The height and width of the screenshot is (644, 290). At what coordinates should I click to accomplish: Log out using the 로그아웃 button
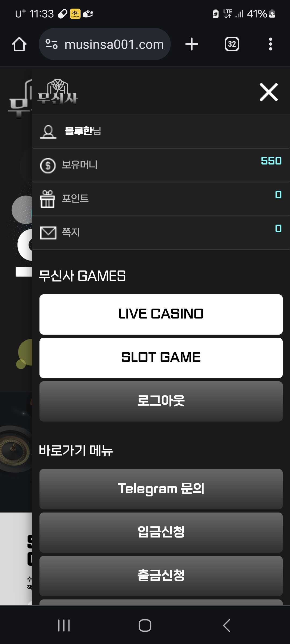[x=161, y=401]
